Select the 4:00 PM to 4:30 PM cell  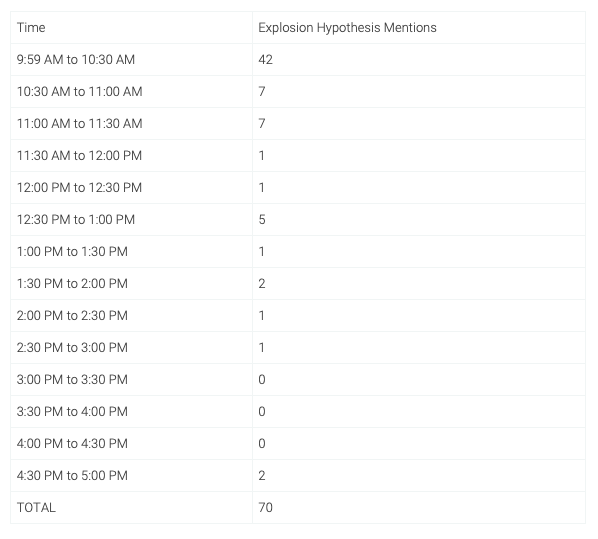click(x=131, y=444)
